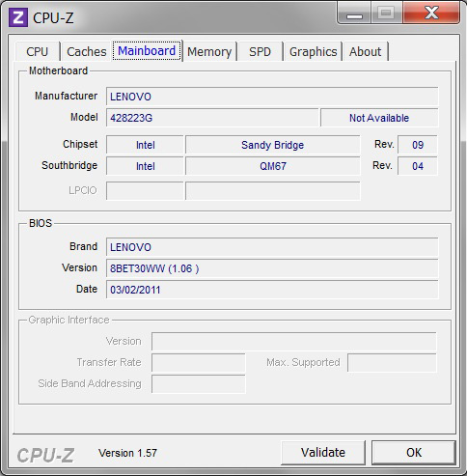This screenshot has height=476, width=467.
Task: Switch to the CPU tab
Action: click(x=38, y=51)
